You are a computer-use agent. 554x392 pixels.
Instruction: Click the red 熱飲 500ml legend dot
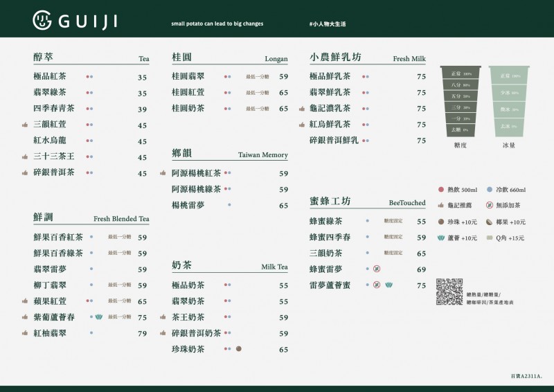click(440, 190)
